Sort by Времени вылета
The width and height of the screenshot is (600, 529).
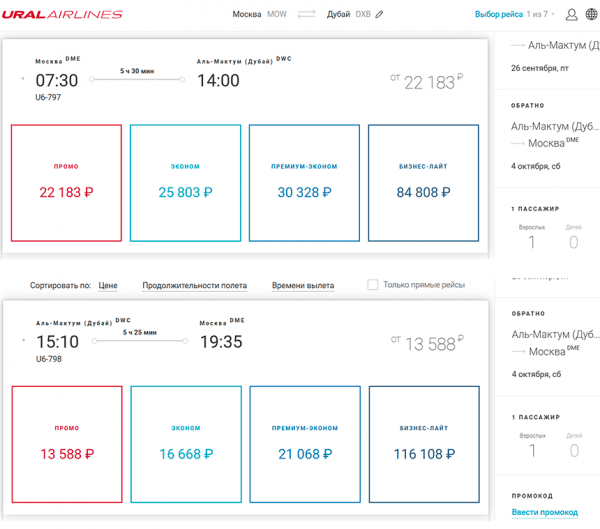[x=303, y=286]
